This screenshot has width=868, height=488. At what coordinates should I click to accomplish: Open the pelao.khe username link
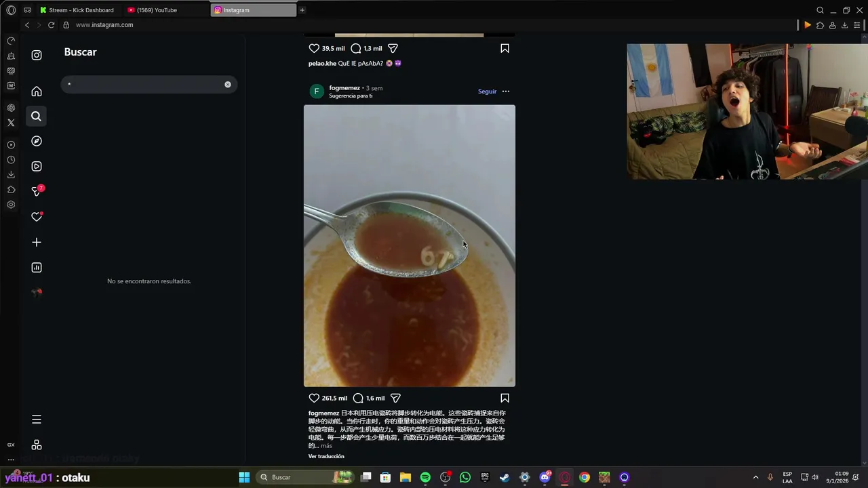click(x=322, y=64)
